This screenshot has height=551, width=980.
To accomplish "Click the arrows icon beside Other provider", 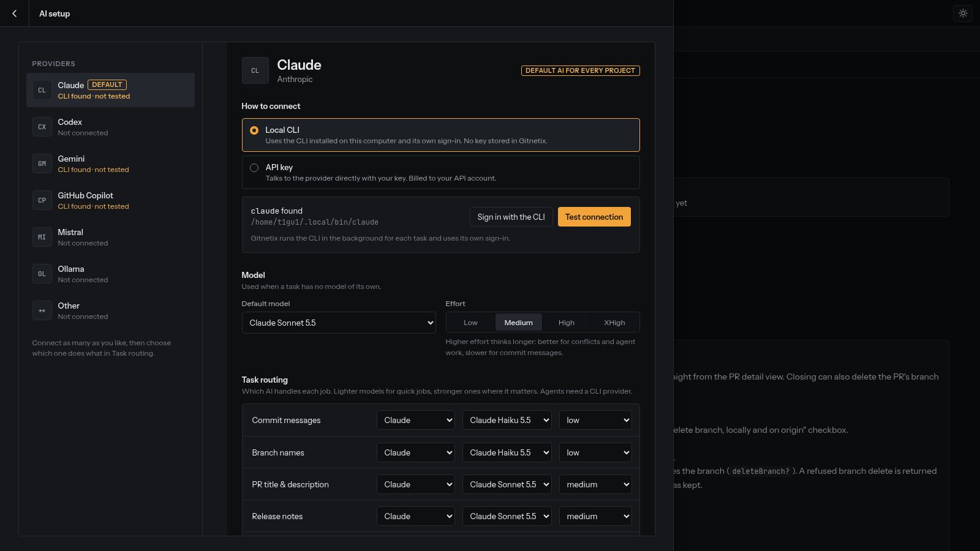I will [x=42, y=310].
